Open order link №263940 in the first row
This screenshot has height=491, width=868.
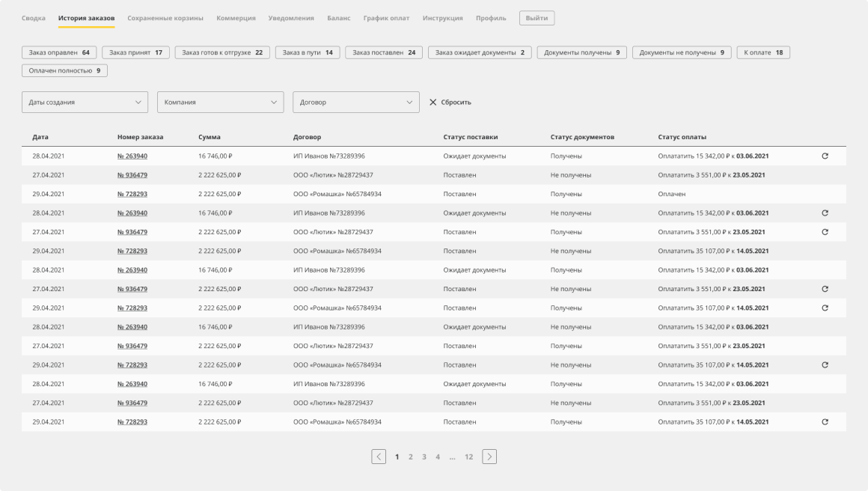click(132, 156)
